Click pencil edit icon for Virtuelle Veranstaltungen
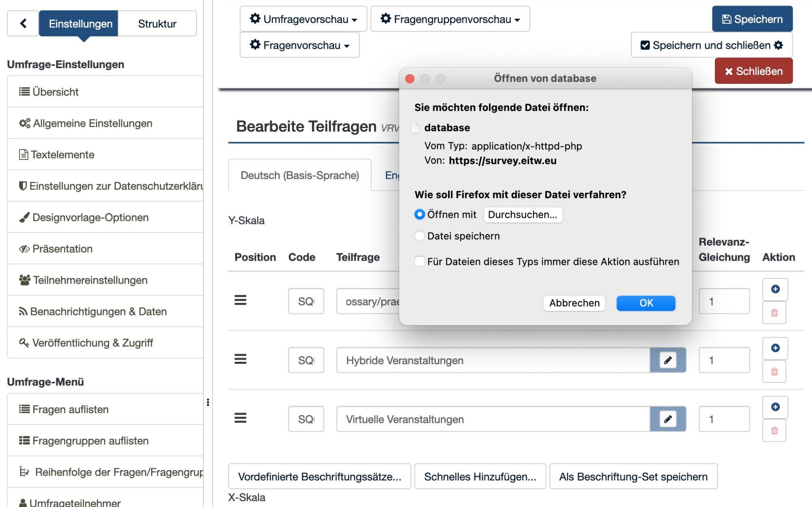Image resolution: width=812 pixels, height=507 pixels. tap(668, 419)
